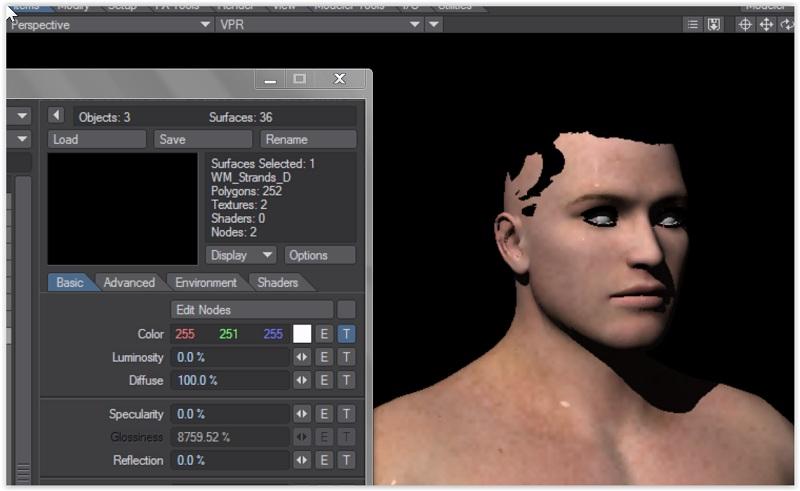The image size is (800, 491).
Task: Open the Edit Nodes button
Action: [252, 310]
